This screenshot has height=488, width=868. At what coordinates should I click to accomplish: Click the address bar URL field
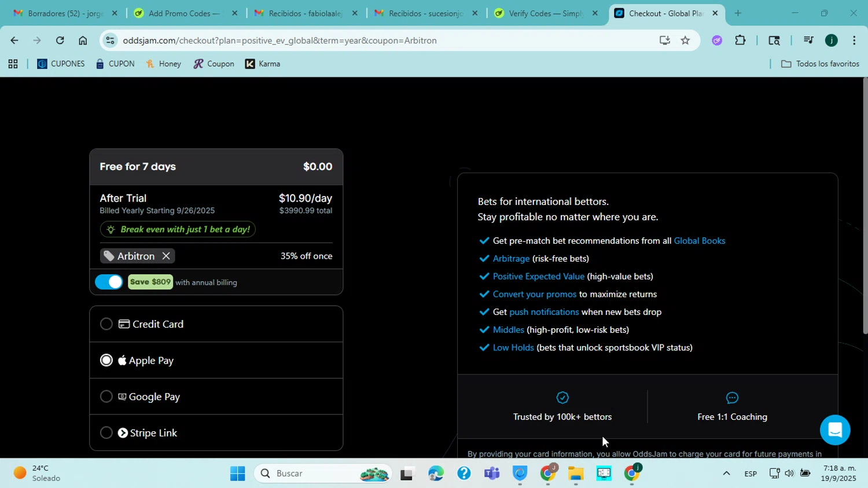(382, 41)
